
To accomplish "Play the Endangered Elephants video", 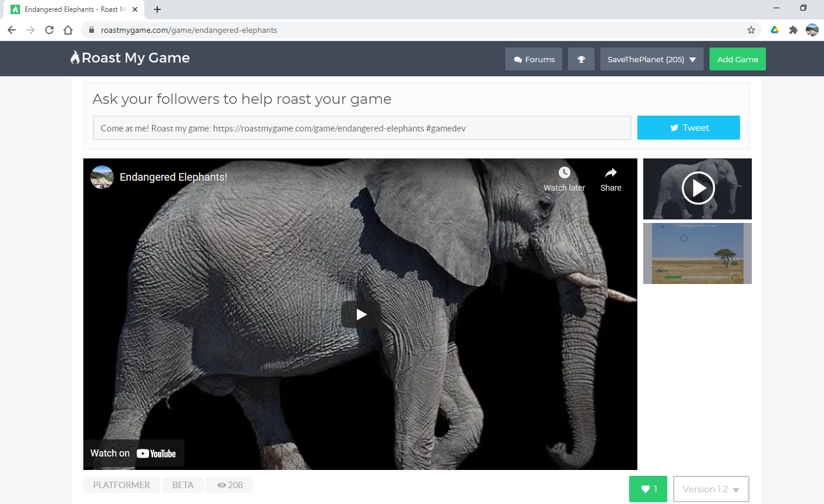I will click(361, 314).
